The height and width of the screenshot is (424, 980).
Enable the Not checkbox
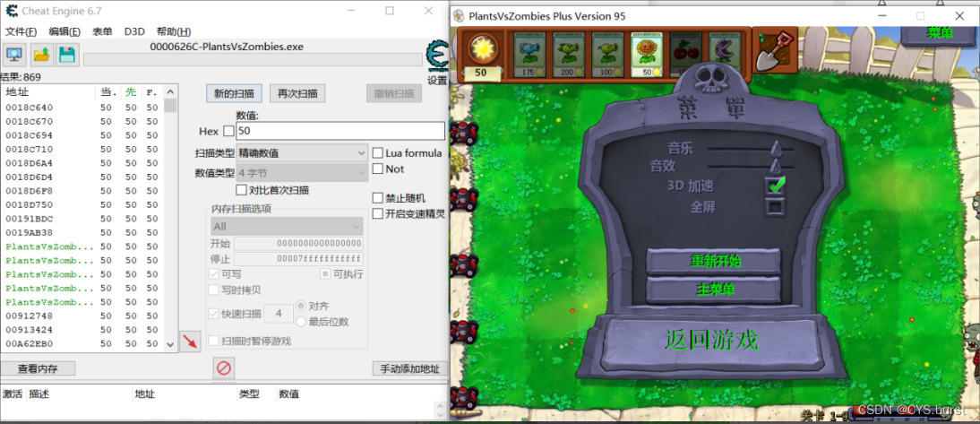pyautogui.click(x=377, y=169)
